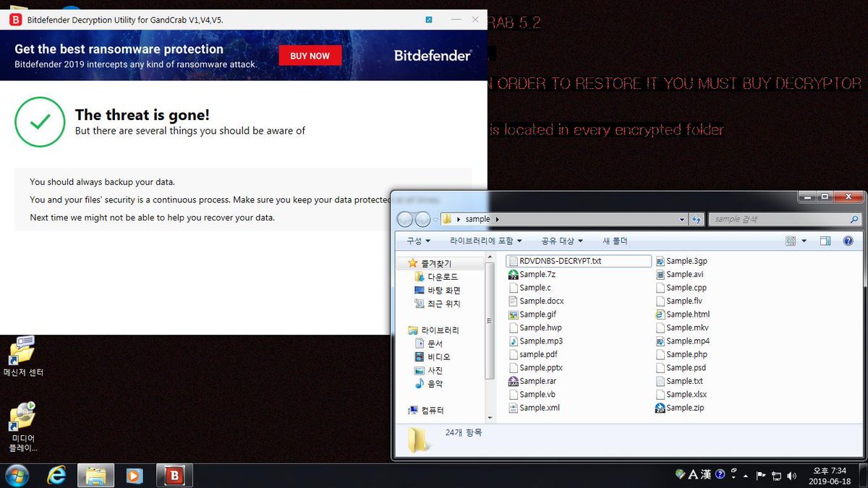Click the green checkmark threat gone icon
The width and height of the screenshot is (868, 488).
[40, 122]
